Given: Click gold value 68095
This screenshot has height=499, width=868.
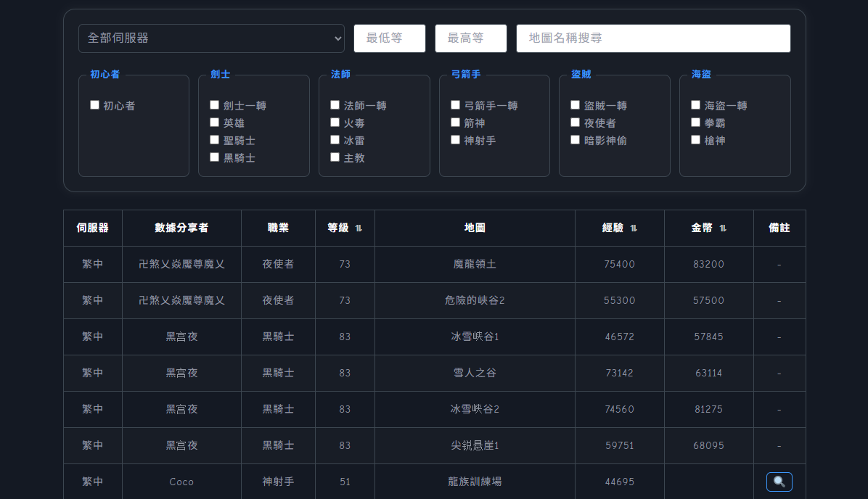Looking at the screenshot, I should click(708, 445).
